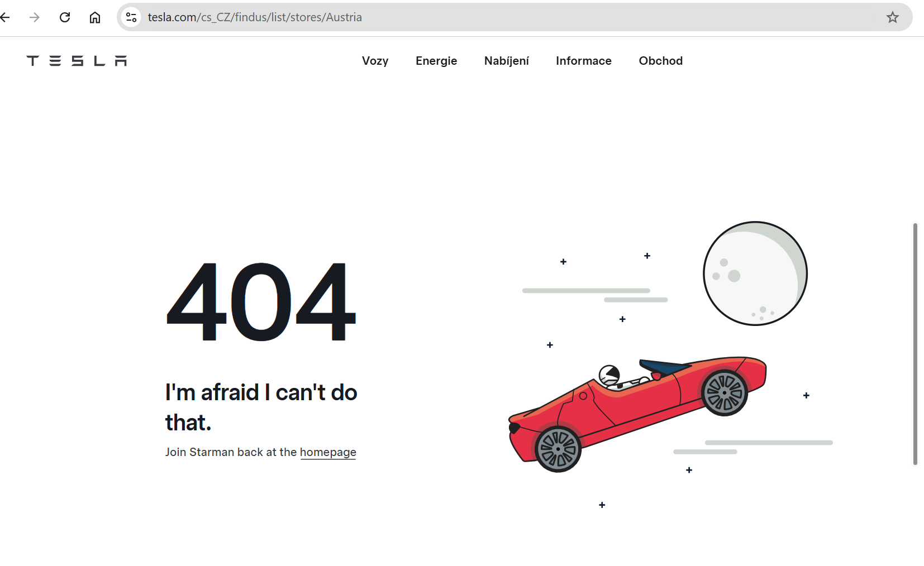Screen dimensions: 924x566
Task: View site information icon in address bar
Action: [131, 17]
